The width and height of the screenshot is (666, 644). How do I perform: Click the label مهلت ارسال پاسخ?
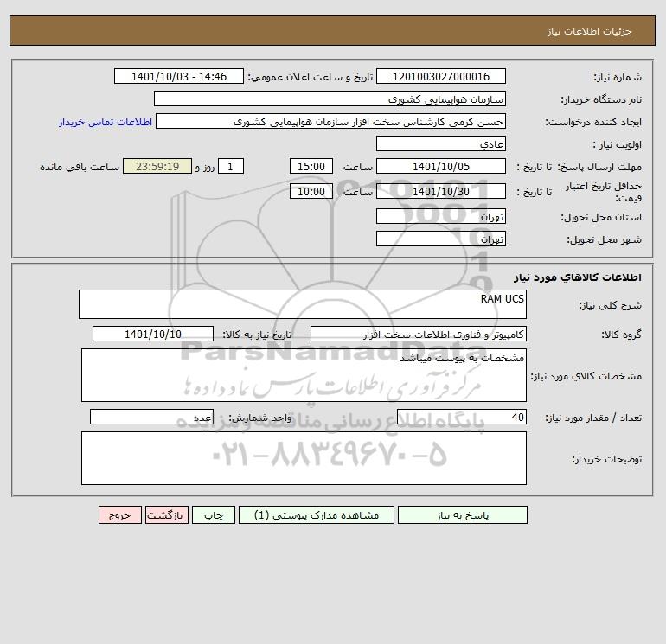pos(599,167)
